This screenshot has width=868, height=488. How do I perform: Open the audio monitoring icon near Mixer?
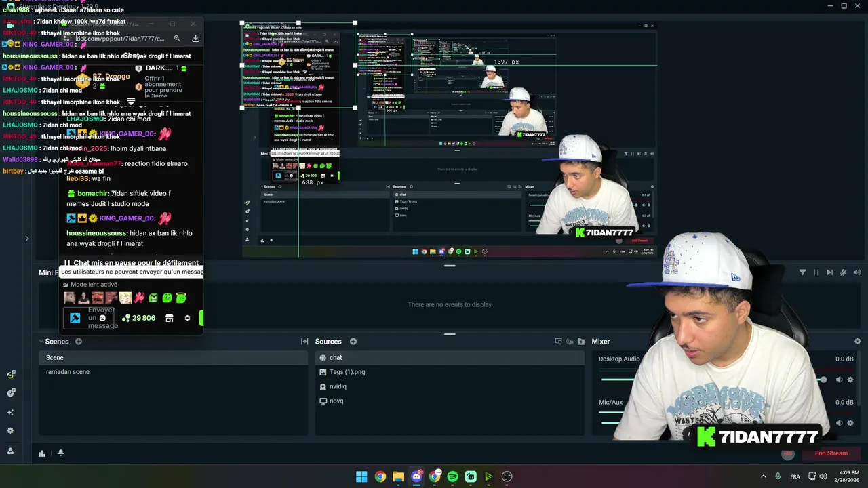click(570, 342)
